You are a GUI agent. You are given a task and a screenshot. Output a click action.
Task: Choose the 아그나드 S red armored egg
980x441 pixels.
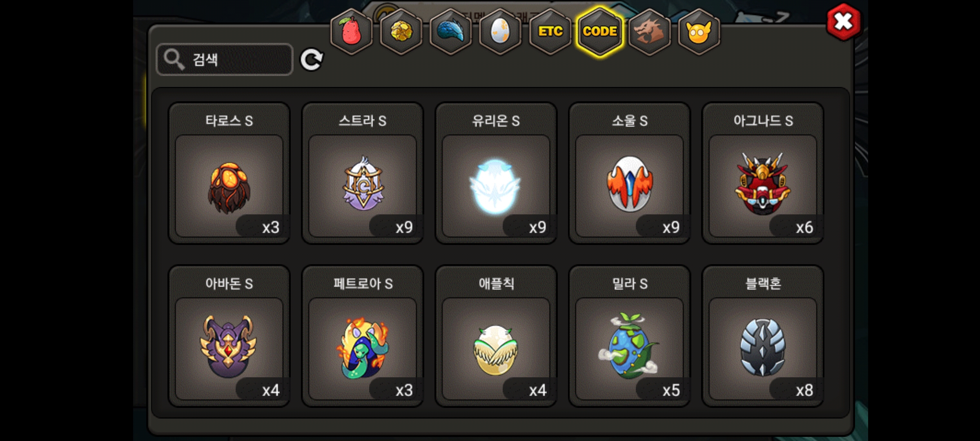[763, 173]
